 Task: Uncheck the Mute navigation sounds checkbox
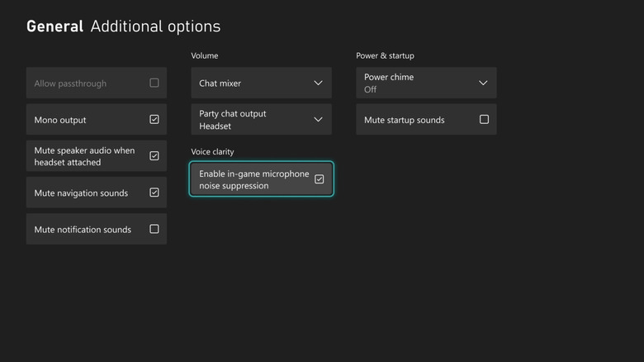[154, 193]
